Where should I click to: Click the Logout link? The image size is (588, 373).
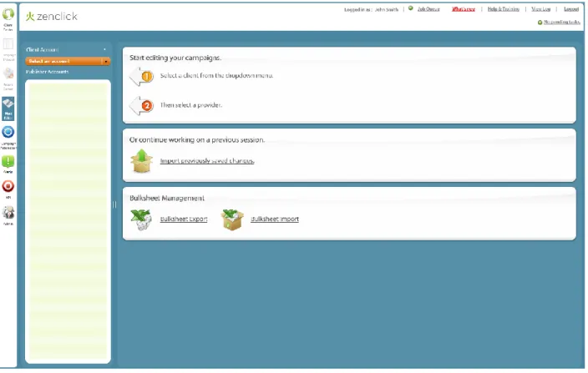pos(571,9)
